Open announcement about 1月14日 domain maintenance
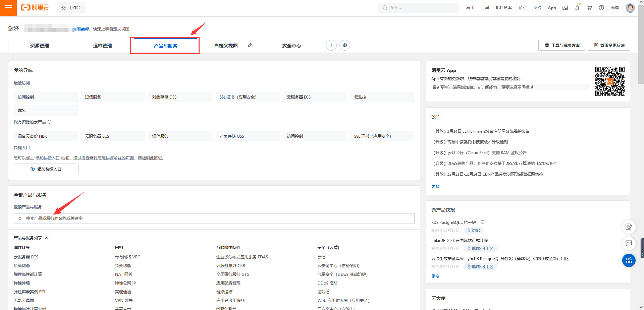 point(481,131)
